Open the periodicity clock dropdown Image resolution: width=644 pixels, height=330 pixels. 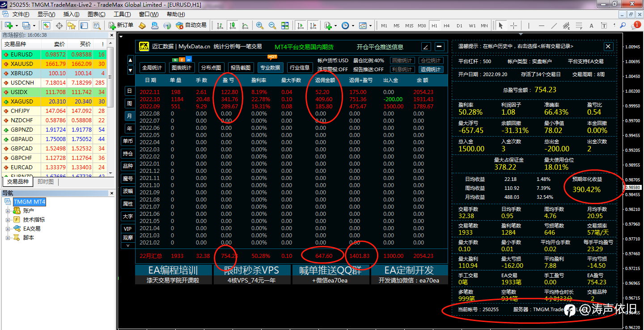tap(347, 26)
